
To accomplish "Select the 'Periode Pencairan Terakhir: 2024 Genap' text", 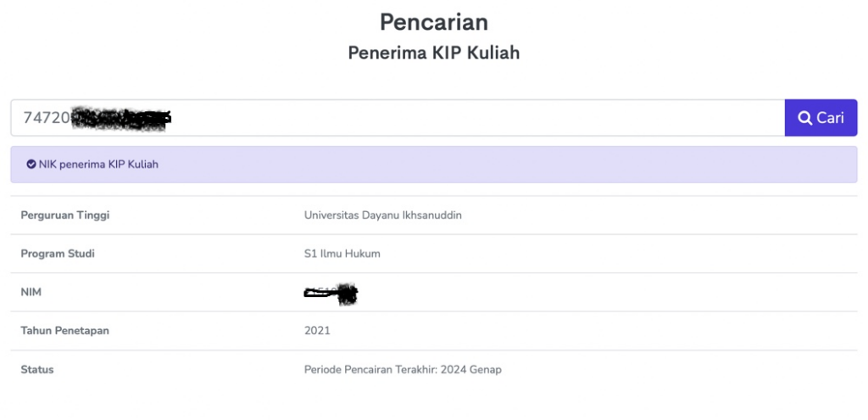I will point(403,370).
